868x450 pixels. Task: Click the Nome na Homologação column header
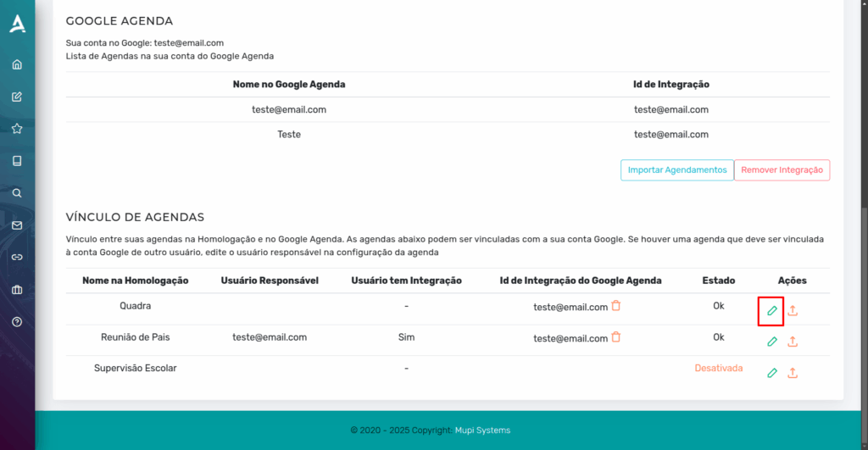(x=135, y=281)
